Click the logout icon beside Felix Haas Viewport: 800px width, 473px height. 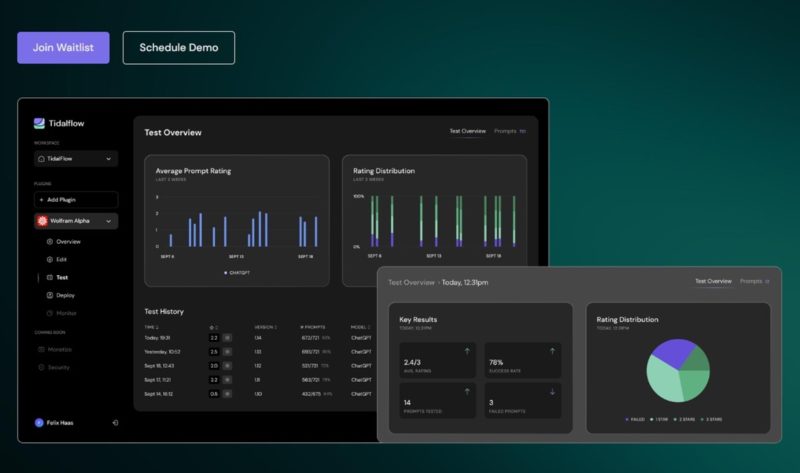115,422
